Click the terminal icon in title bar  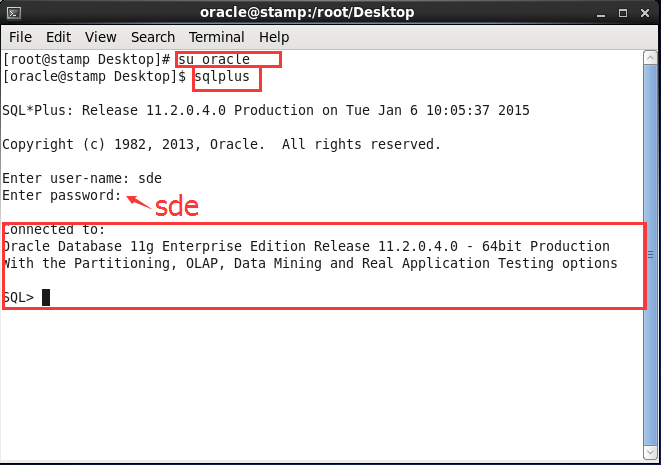14,13
